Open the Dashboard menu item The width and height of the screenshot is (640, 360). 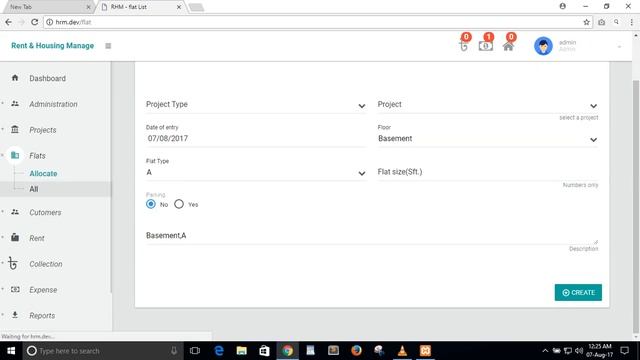click(x=47, y=78)
